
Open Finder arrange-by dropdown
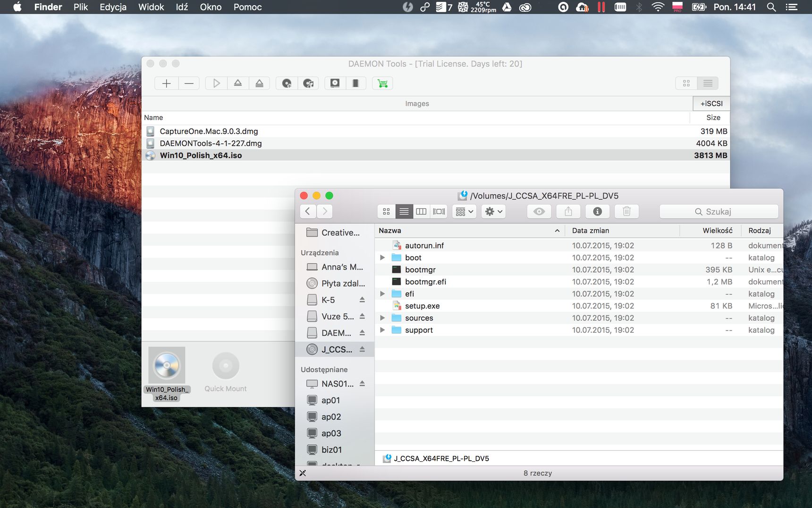[464, 211]
